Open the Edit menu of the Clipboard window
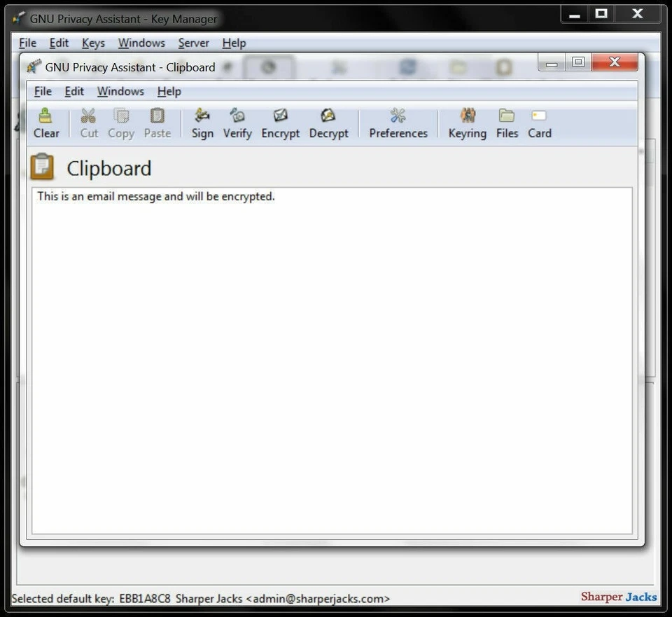672x617 pixels. [x=73, y=91]
